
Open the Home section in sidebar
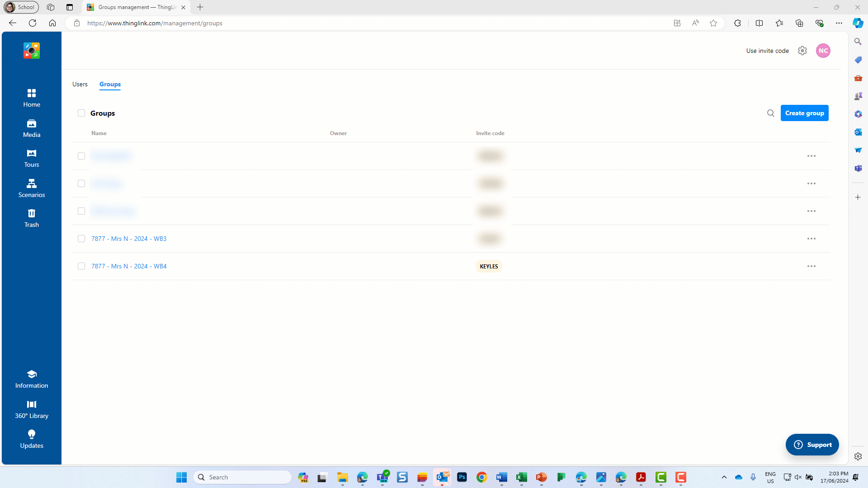tap(32, 98)
